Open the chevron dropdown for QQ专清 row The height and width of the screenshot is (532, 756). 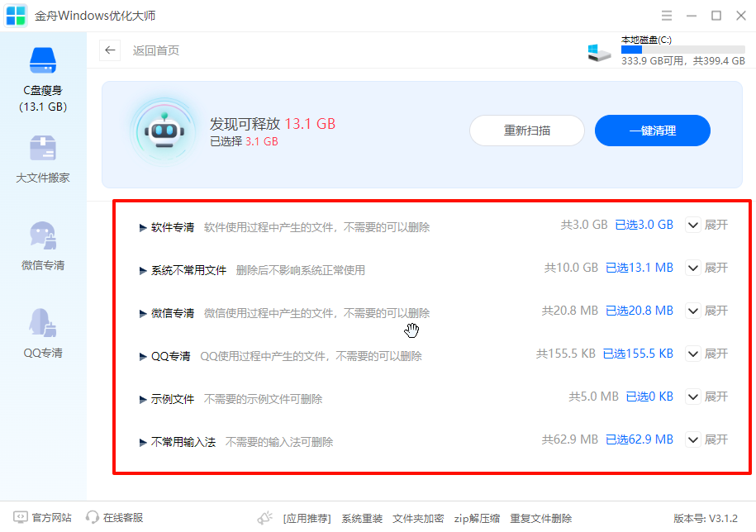[x=693, y=354]
